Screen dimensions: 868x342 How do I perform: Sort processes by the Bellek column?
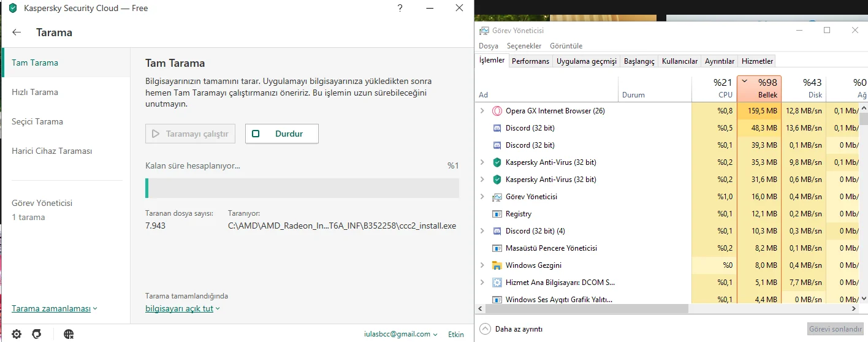[x=759, y=89]
